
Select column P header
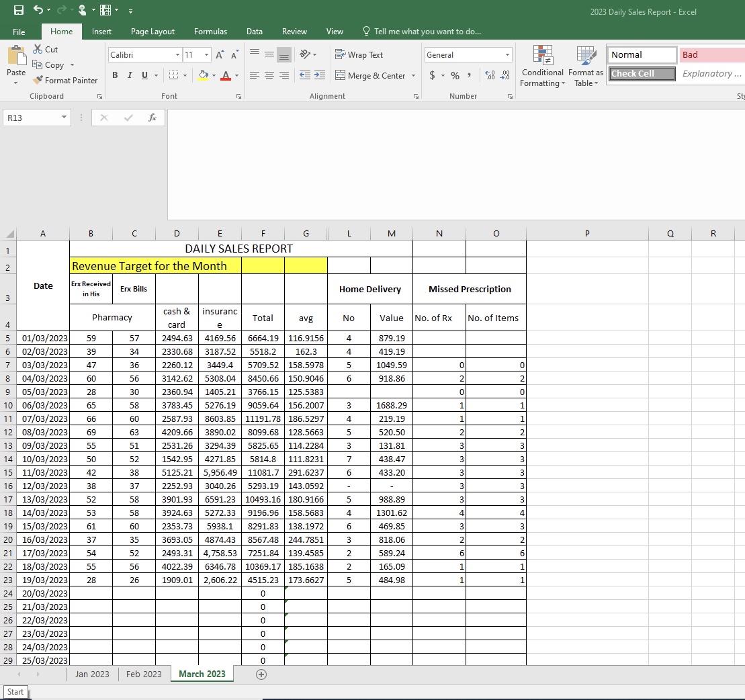click(x=587, y=233)
